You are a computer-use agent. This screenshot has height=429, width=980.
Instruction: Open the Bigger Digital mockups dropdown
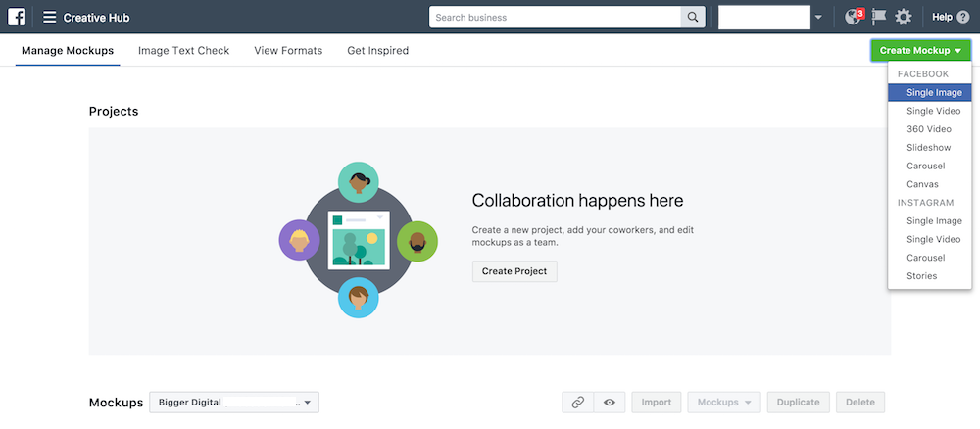[x=234, y=403]
